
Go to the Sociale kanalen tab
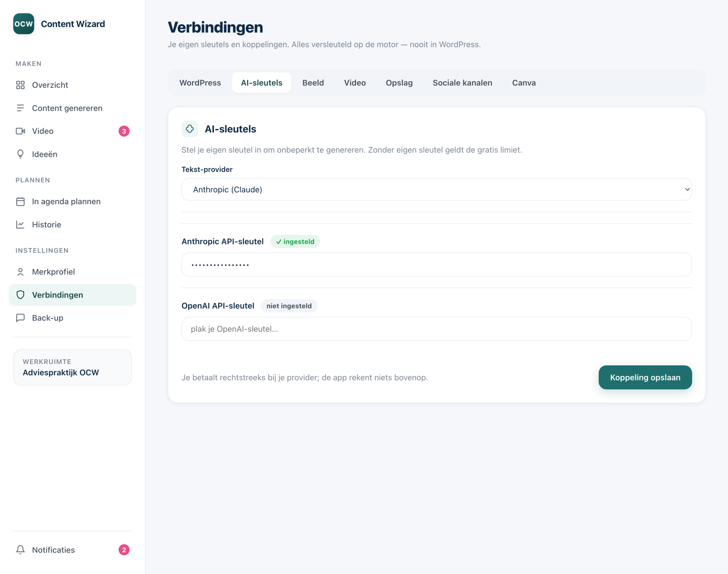point(462,83)
